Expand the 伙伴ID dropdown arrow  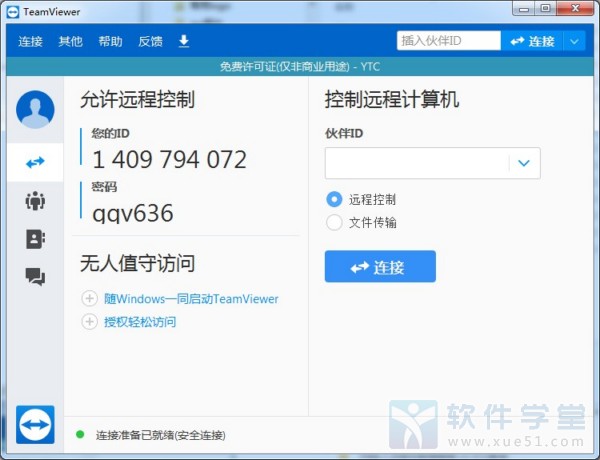pos(524,163)
